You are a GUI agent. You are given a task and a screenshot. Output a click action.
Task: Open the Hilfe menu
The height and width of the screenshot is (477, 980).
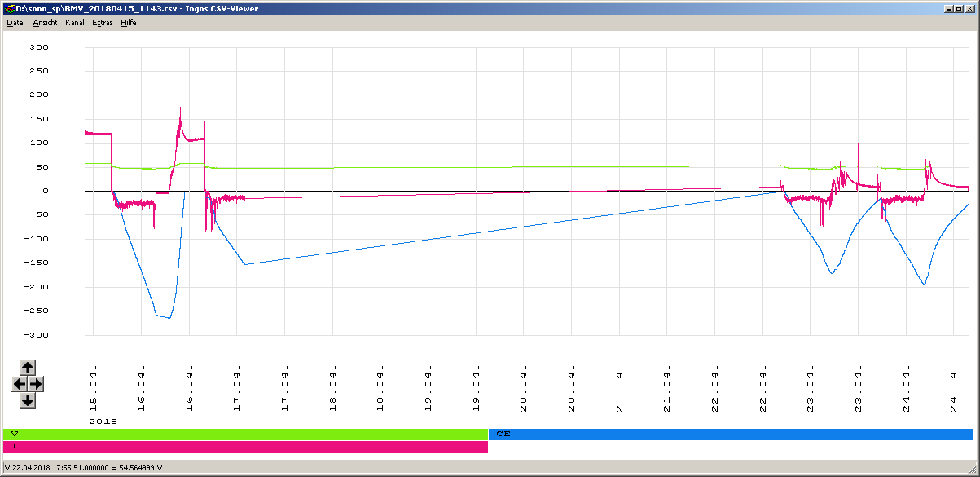click(128, 23)
